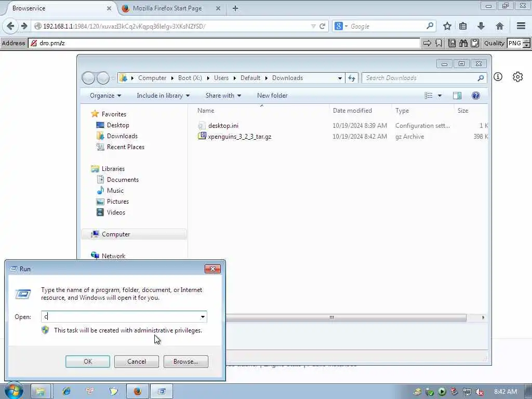
Task: Open the view options dropdown arrow
Action: coord(440,96)
